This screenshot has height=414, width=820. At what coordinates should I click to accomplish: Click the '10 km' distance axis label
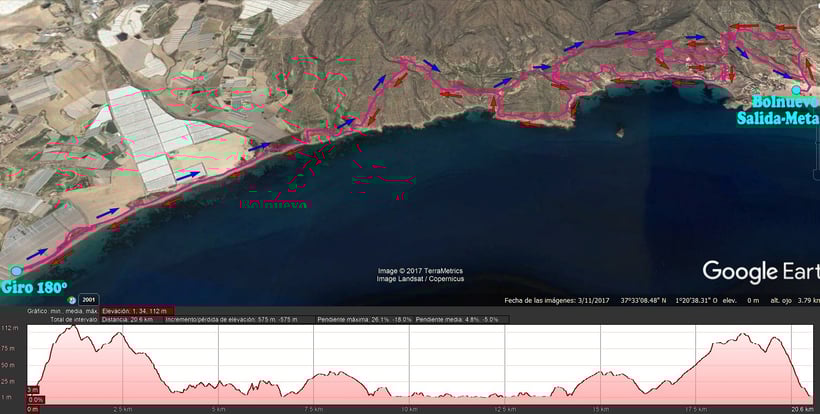click(409, 409)
